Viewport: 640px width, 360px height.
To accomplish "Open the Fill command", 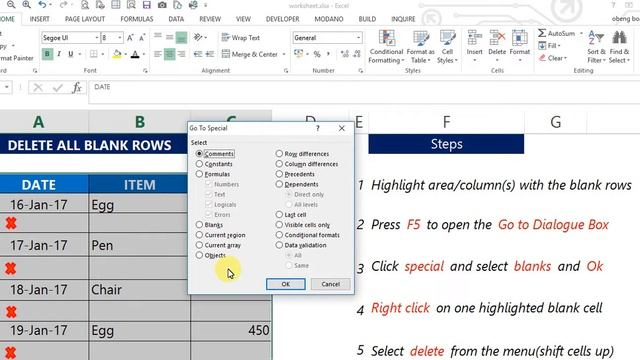I will (549, 46).
